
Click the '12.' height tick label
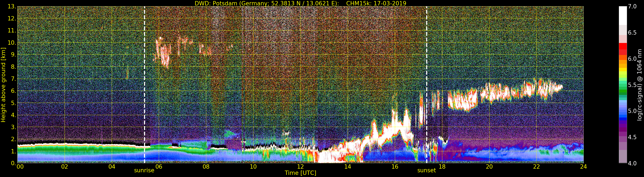point(12,18)
